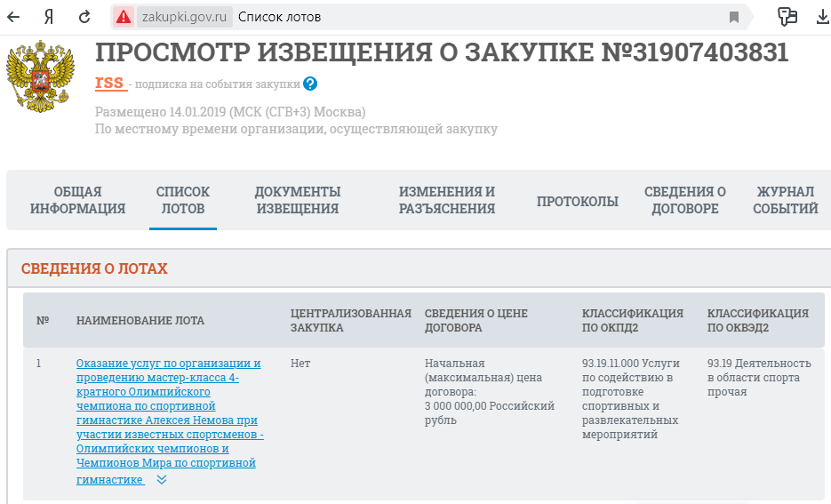Switch to the Общая информация tab
Viewport: 831px width, 504px height.
77,200
